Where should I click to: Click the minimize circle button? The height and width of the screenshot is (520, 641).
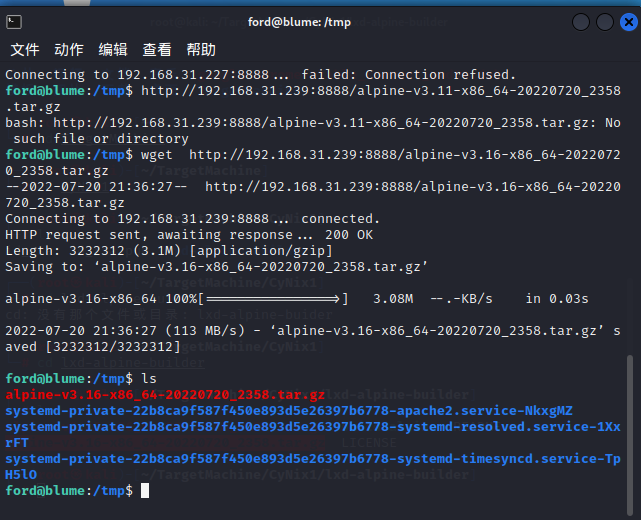click(580, 22)
